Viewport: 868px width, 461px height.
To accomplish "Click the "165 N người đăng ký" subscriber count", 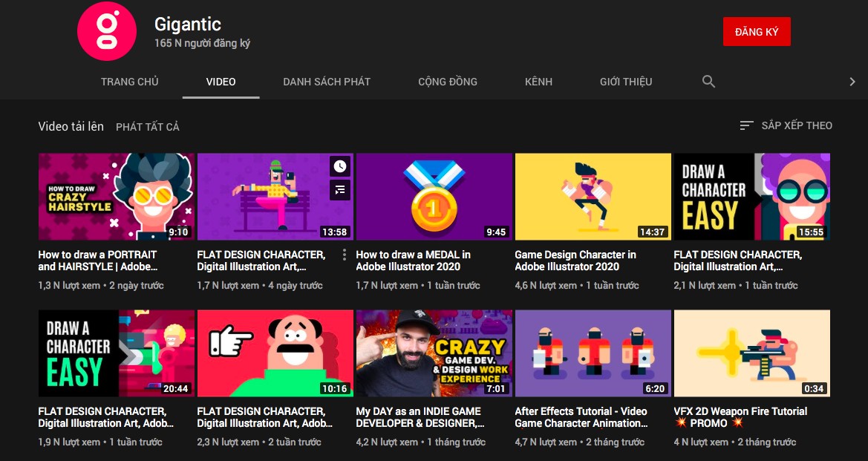I will coord(202,43).
